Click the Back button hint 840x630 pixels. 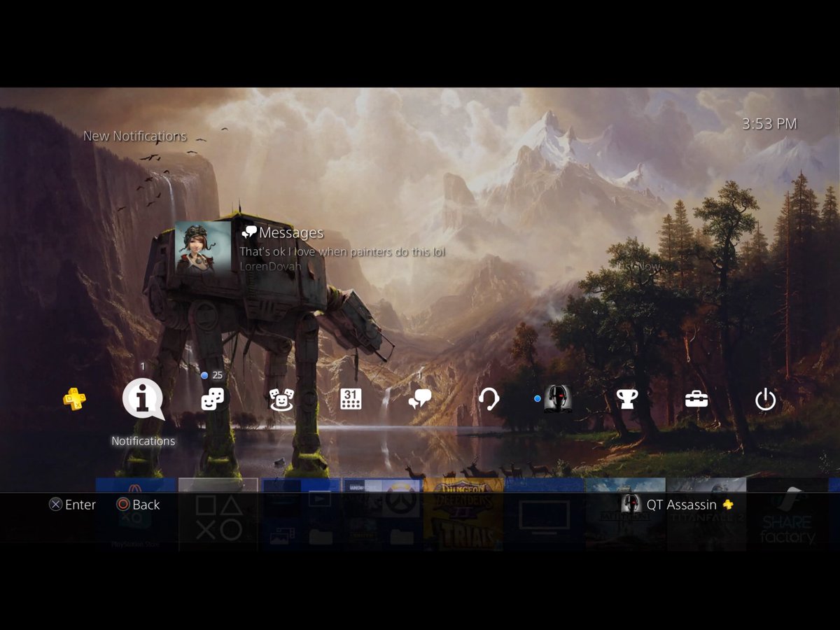click(138, 505)
